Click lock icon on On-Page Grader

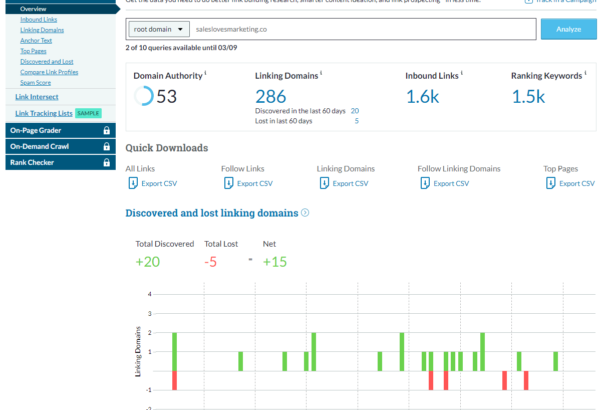pyautogui.click(x=107, y=131)
